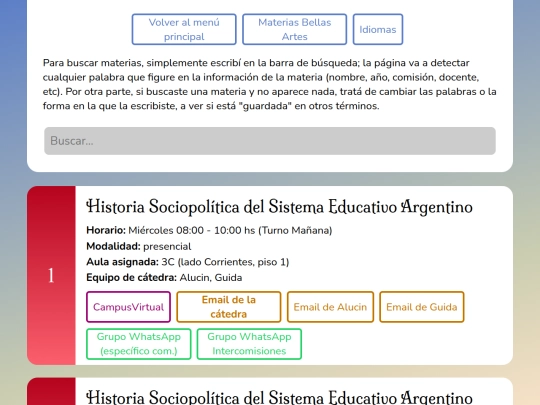Screen dimensions: 540x405
Task: Send email via 'Email de Alucin'
Action: (330, 307)
